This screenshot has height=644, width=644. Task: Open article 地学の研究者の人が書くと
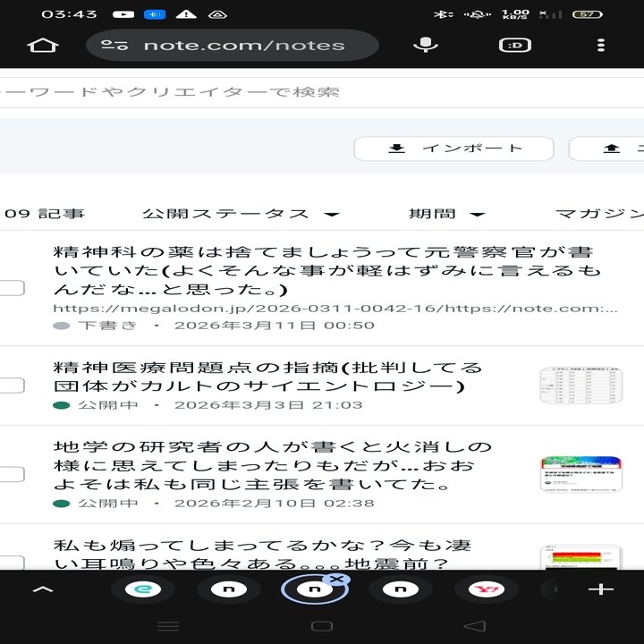click(273, 465)
